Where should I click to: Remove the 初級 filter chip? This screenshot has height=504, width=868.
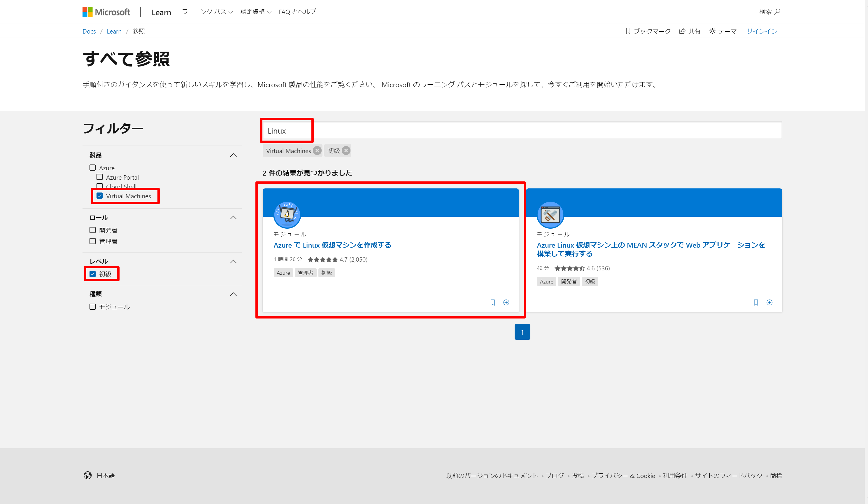coord(346,151)
